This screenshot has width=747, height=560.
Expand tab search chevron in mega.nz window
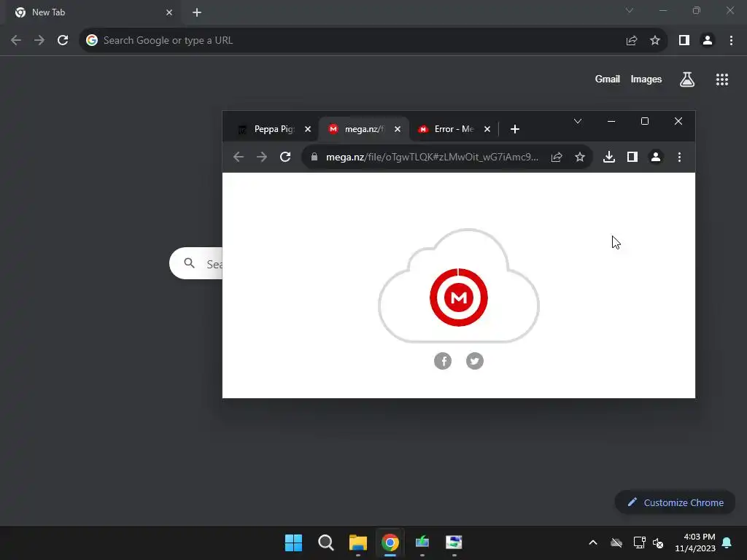point(578,121)
